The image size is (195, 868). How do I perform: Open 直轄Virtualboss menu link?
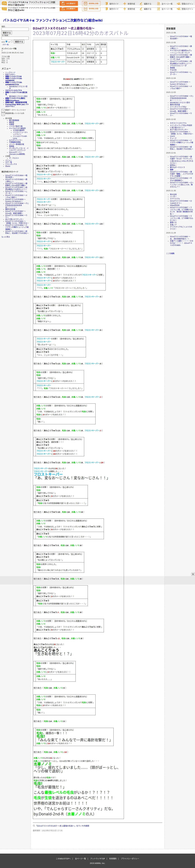click(x=12, y=100)
